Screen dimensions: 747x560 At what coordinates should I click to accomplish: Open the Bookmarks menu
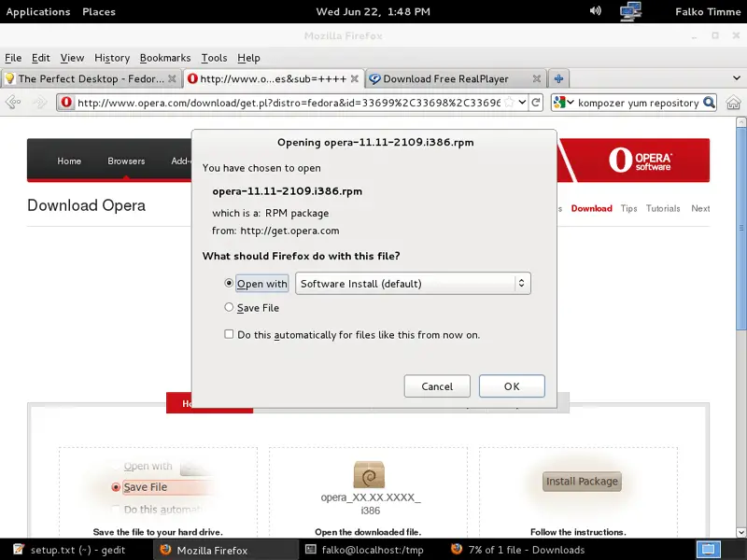pos(165,58)
